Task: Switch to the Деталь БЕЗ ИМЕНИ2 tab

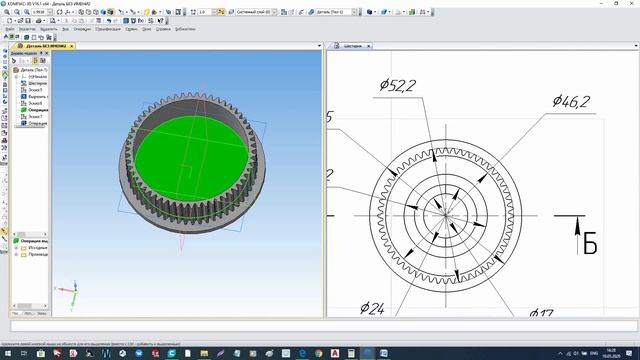Action: [43, 46]
